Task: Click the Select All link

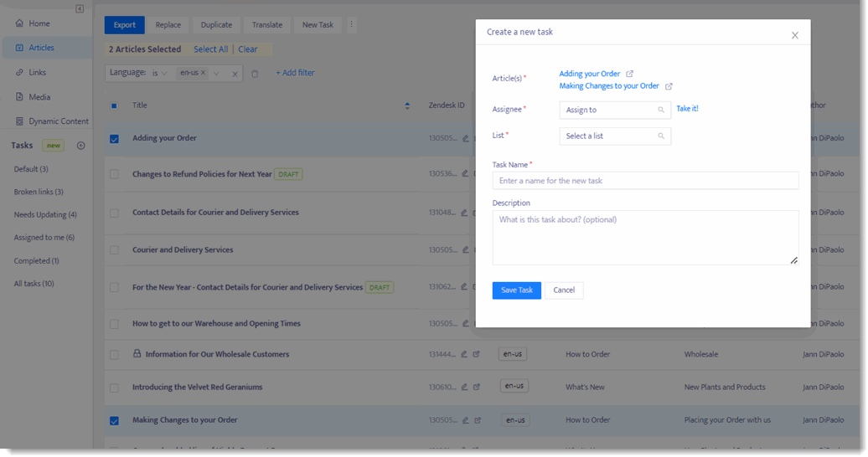Action: coord(211,49)
